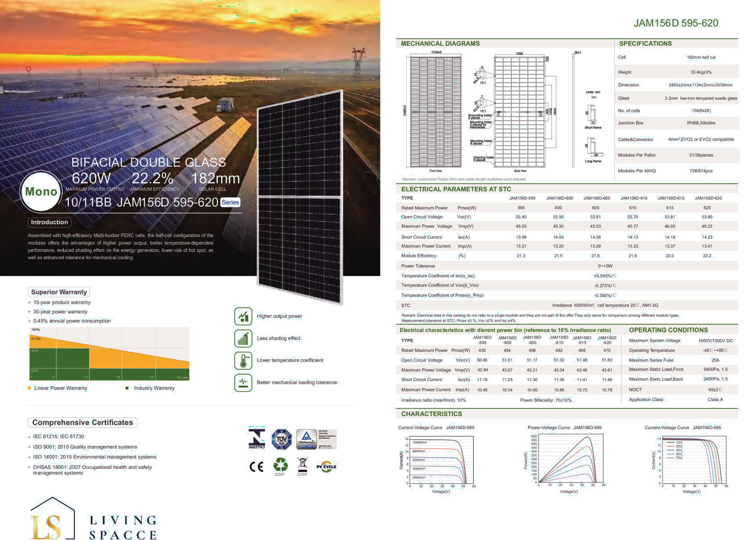Click the green recycling arrows symbol

pos(281,465)
